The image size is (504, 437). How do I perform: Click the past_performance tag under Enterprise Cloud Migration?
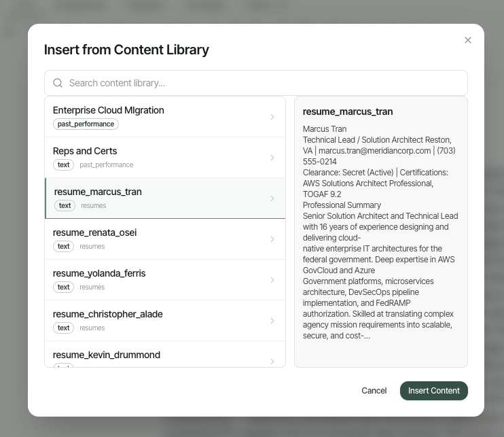pos(86,124)
